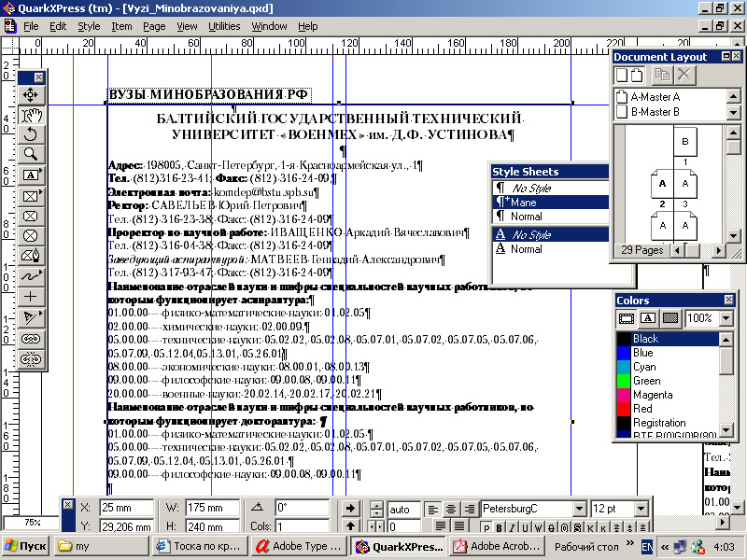Viewport: 747px width, 560px height.
Task: Select the Rounded-corner Picture Box tool
Action: [31, 217]
